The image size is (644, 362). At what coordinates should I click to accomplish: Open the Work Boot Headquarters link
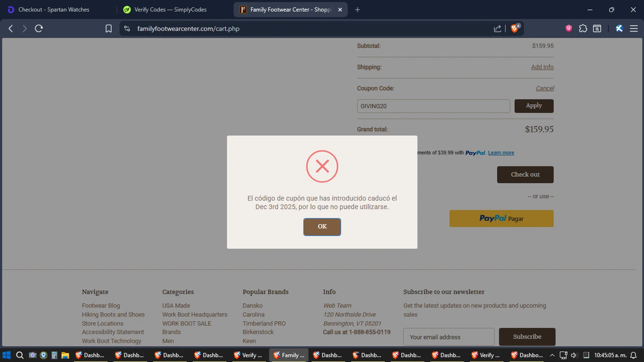195,314
